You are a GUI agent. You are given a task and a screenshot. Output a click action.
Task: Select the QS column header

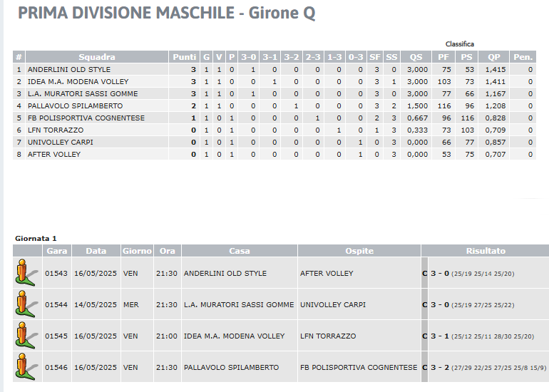pyautogui.click(x=416, y=57)
